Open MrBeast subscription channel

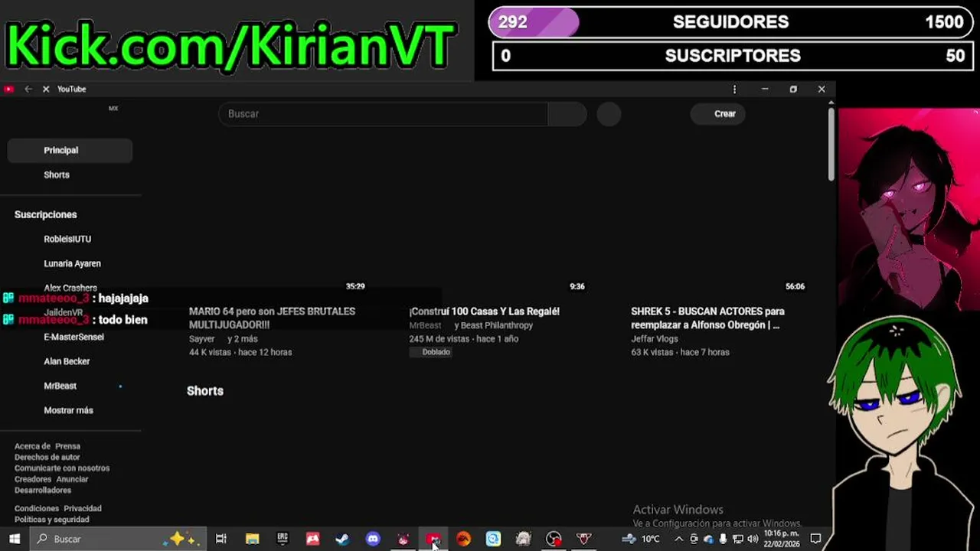[60, 386]
